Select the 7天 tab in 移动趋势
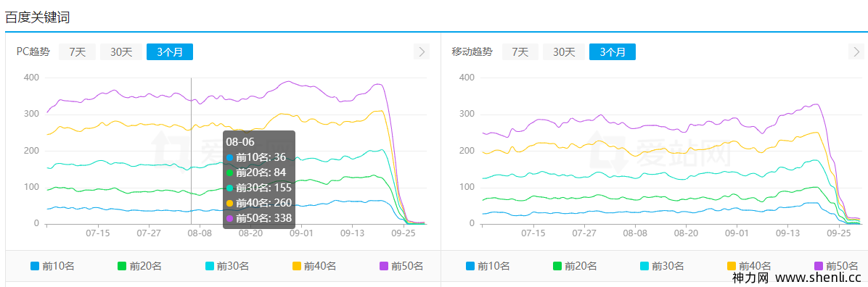 click(520, 52)
